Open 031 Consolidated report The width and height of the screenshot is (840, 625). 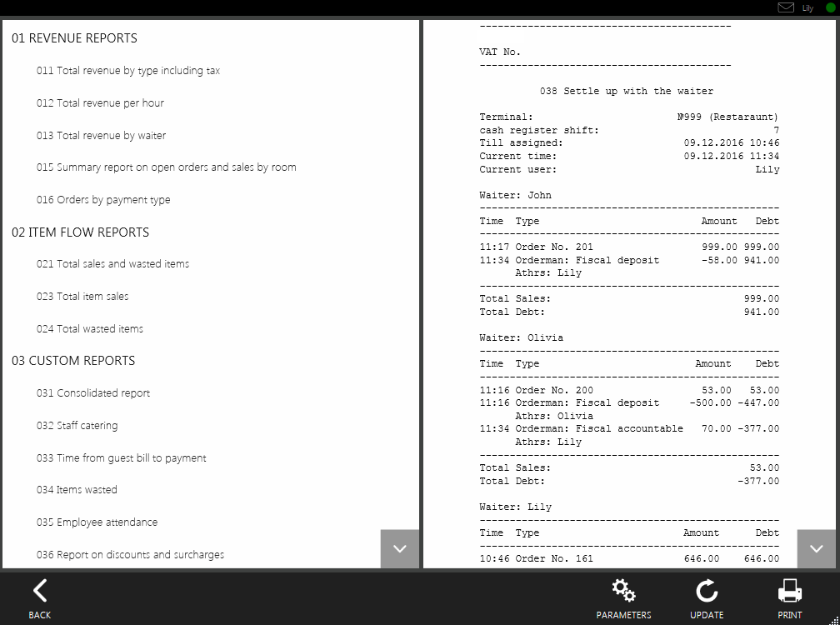[93, 393]
